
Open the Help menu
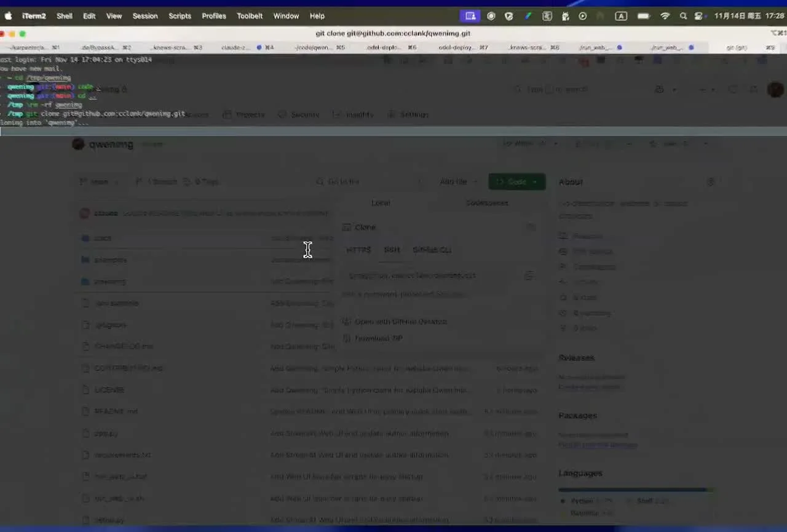tap(317, 16)
